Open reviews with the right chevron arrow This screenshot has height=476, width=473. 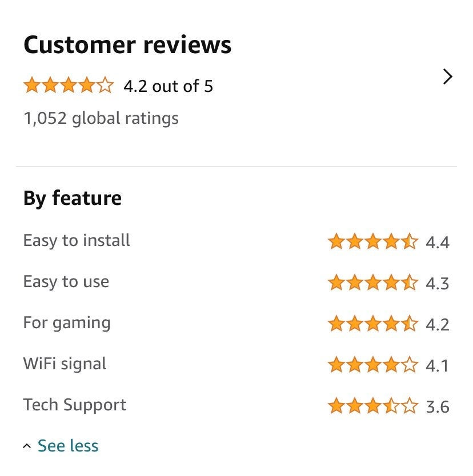447,76
